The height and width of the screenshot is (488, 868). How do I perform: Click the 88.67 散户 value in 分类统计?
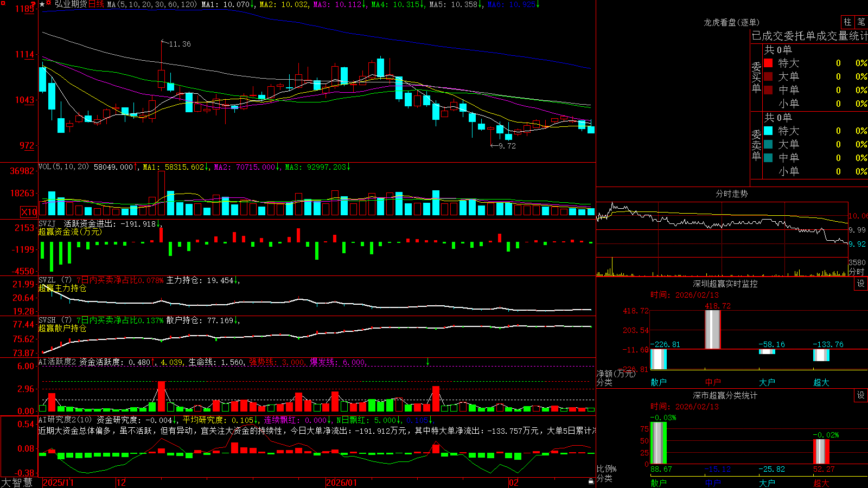(661, 469)
